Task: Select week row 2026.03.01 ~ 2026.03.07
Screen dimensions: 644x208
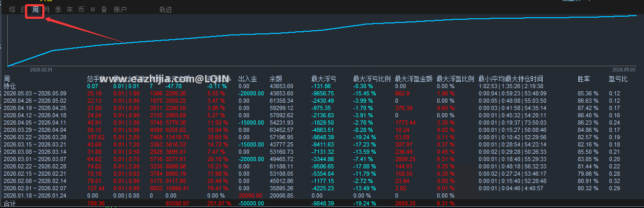Action: click(x=35, y=159)
